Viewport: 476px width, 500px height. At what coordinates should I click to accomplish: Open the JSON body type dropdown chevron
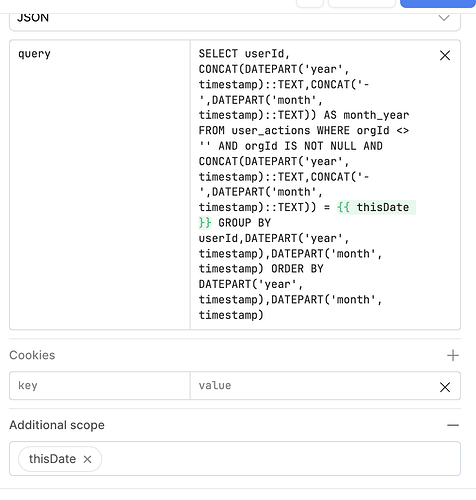coord(444,17)
